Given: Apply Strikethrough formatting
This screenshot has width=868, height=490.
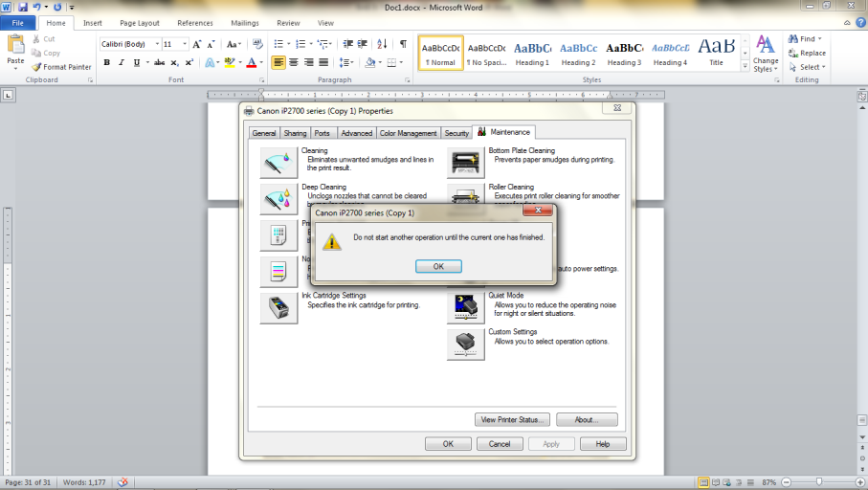Looking at the screenshot, I should point(160,62).
